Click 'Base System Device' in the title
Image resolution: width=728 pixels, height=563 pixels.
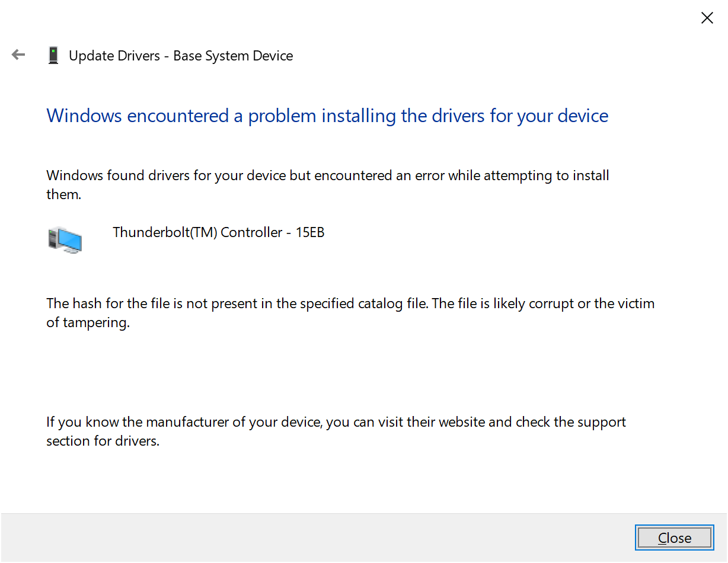233,56
